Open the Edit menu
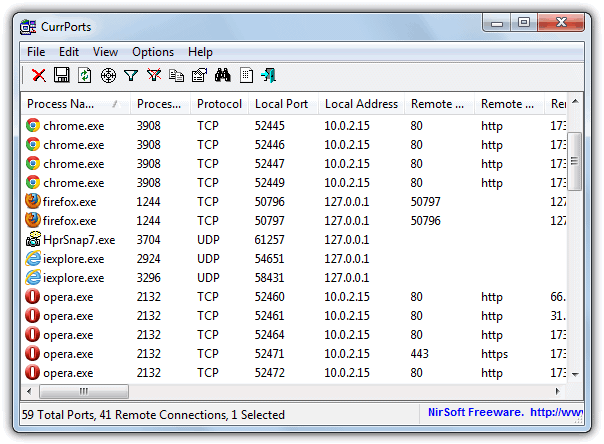This screenshot has height=444, width=604. click(x=69, y=52)
